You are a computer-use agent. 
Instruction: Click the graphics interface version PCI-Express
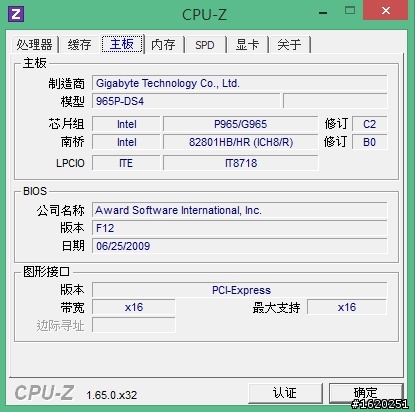pyautogui.click(x=240, y=290)
